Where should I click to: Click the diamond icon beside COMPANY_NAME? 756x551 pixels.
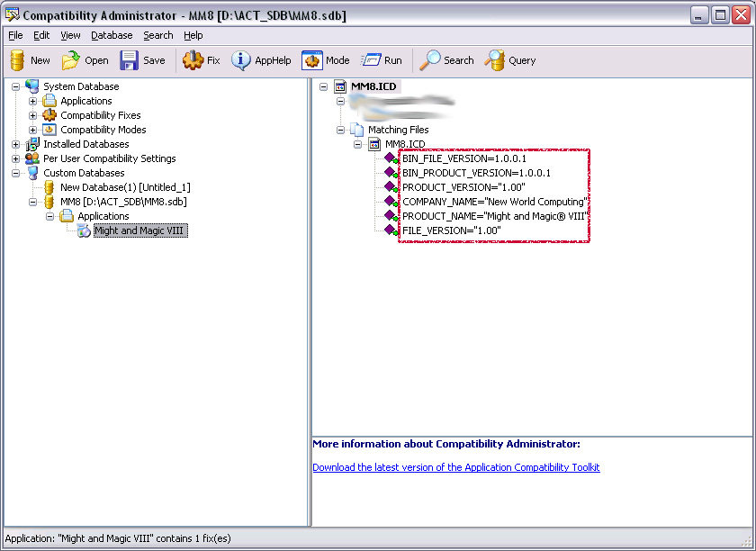[x=391, y=202]
